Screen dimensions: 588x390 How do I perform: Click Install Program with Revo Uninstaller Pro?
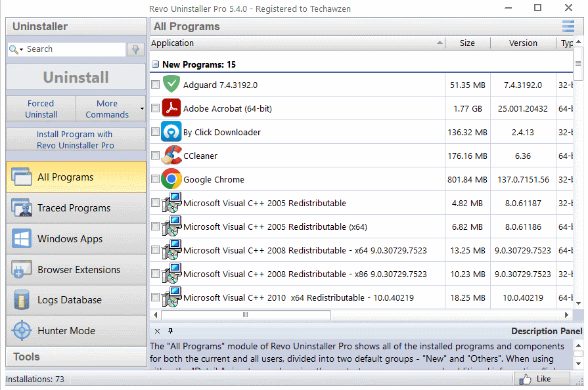pyautogui.click(x=76, y=139)
